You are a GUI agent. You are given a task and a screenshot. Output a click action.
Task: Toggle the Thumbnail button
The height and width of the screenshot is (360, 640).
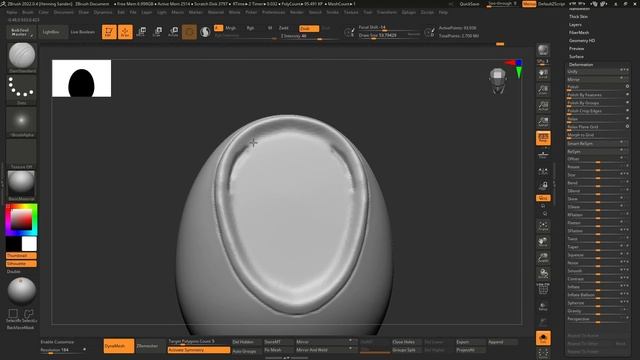[21, 256]
